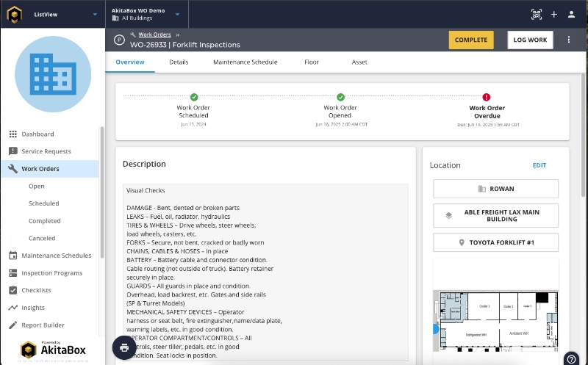The height and width of the screenshot is (365, 588).
Task: Click the Report Builder pencil icon
Action: [13, 325]
